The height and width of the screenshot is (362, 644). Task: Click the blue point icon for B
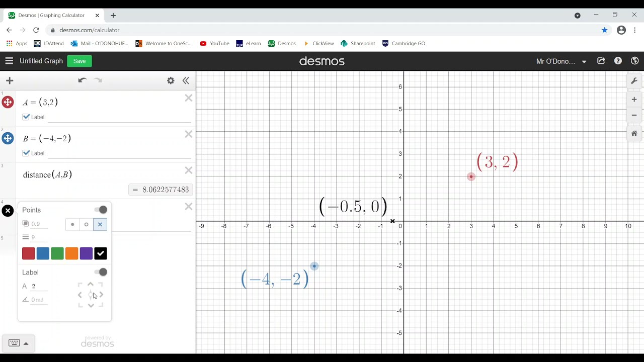tap(8, 138)
